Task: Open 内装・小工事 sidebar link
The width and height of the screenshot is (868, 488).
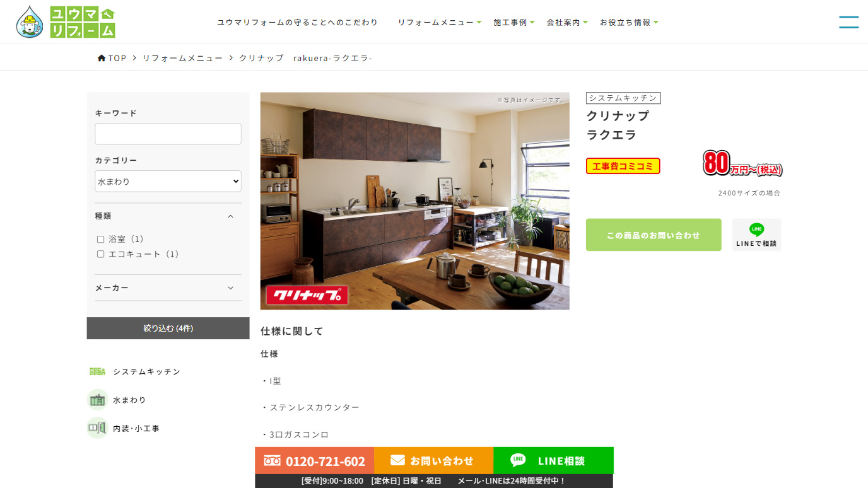Action: [x=136, y=428]
